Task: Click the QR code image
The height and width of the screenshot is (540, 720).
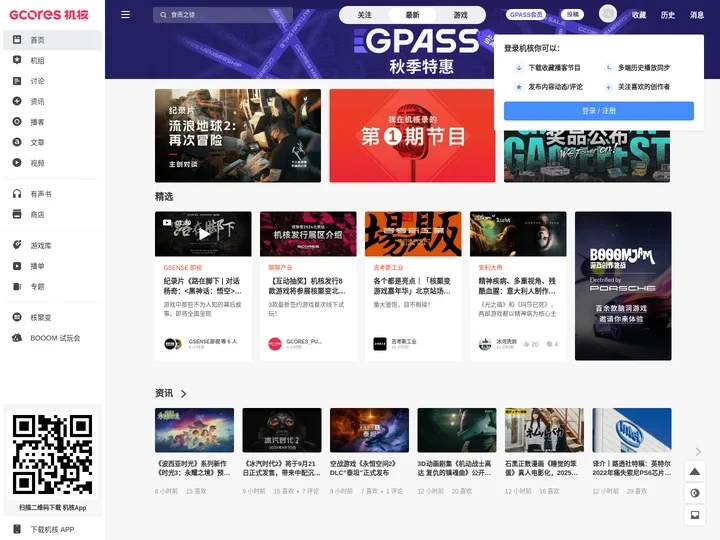Action: click(52, 454)
